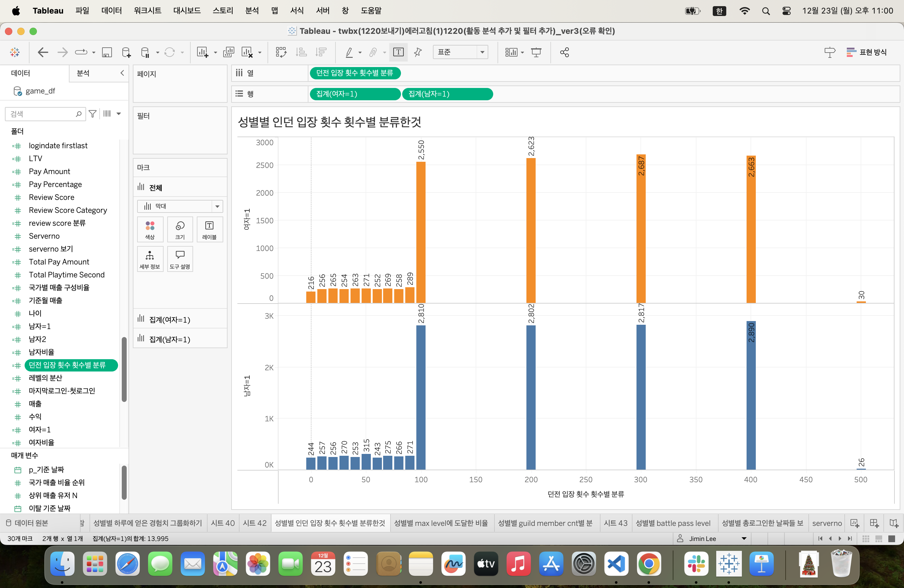
Task: Open the Size (크기) mark card
Action: click(180, 229)
